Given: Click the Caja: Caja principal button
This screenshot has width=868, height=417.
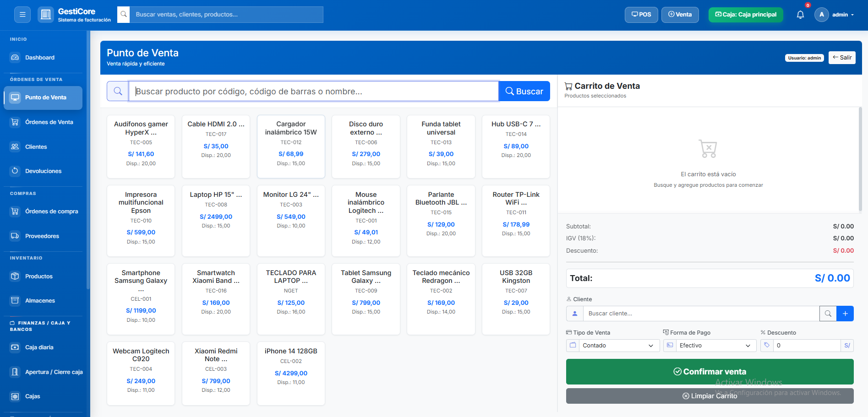Looking at the screenshot, I should [746, 15].
